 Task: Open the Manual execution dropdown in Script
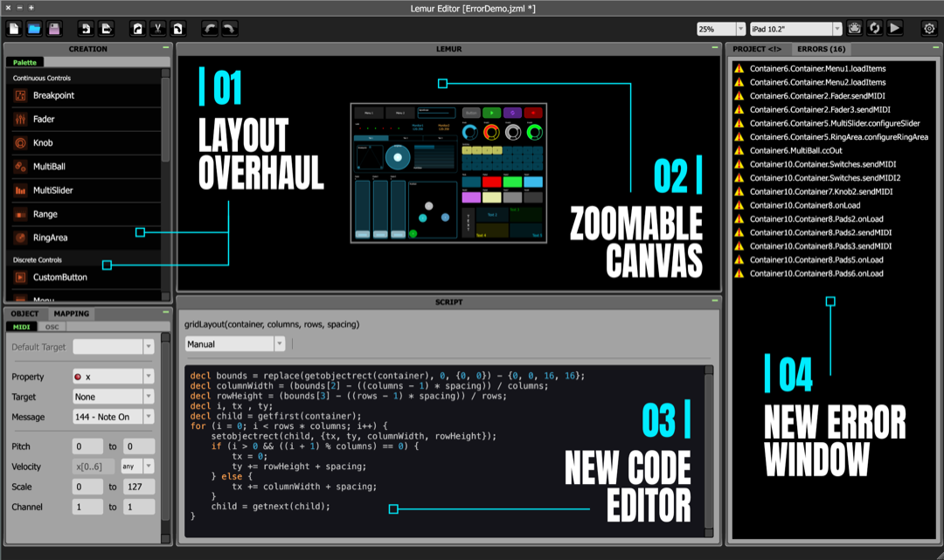(x=234, y=344)
